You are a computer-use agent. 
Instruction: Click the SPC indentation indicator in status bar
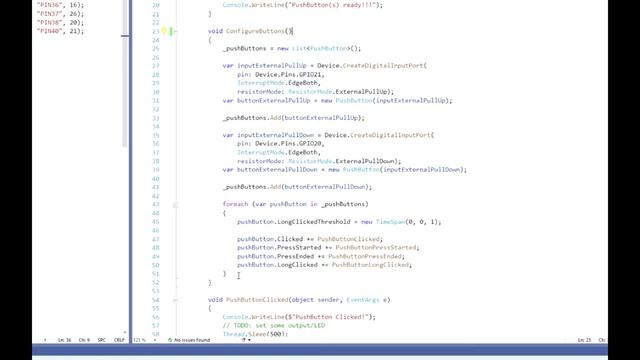click(x=102, y=340)
